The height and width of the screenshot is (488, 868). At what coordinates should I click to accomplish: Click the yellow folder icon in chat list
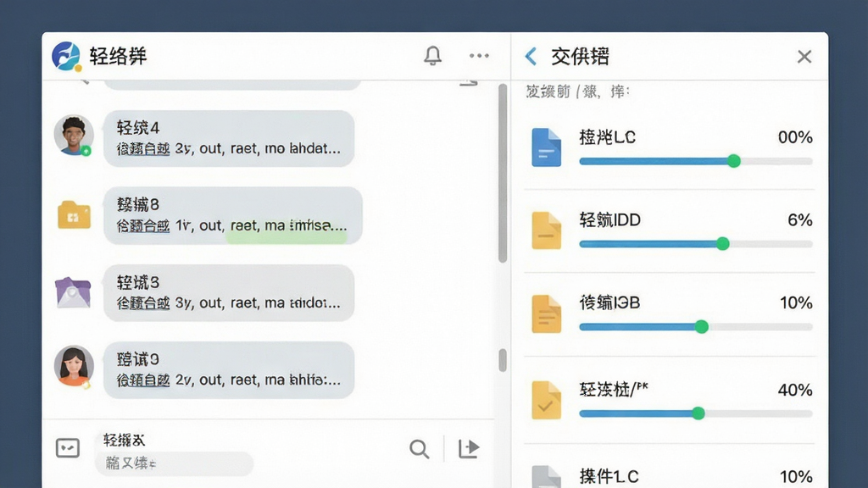75,214
